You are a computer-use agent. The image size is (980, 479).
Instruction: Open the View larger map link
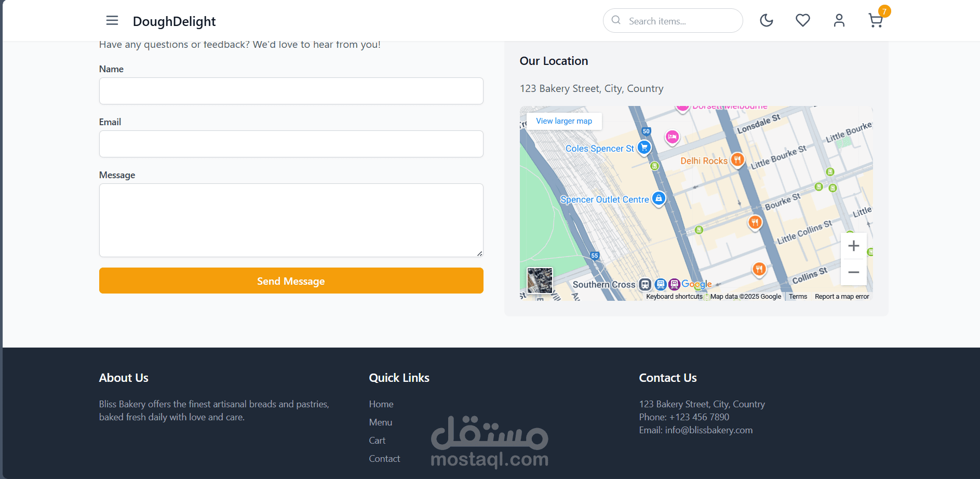click(564, 121)
